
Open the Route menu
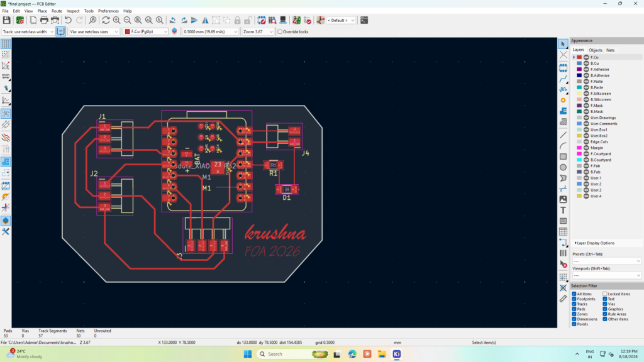tap(57, 11)
